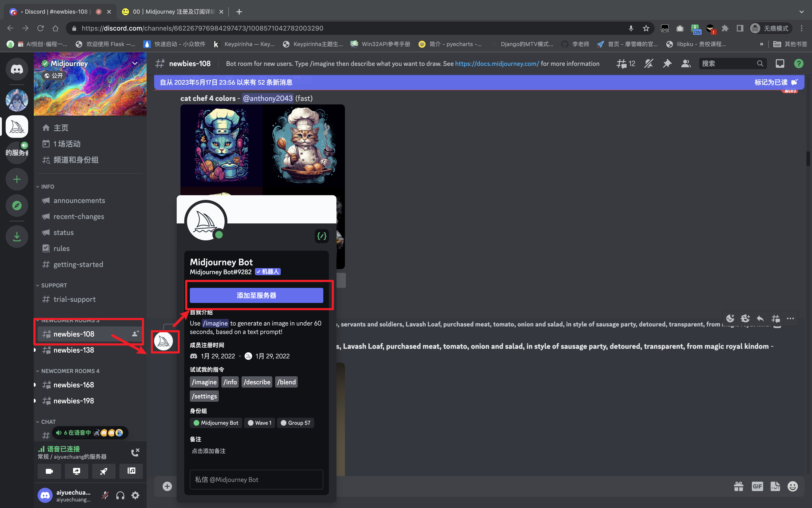Toggle microphone mute in user panel
Image resolution: width=812 pixels, height=508 pixels.
click(105, 495)
